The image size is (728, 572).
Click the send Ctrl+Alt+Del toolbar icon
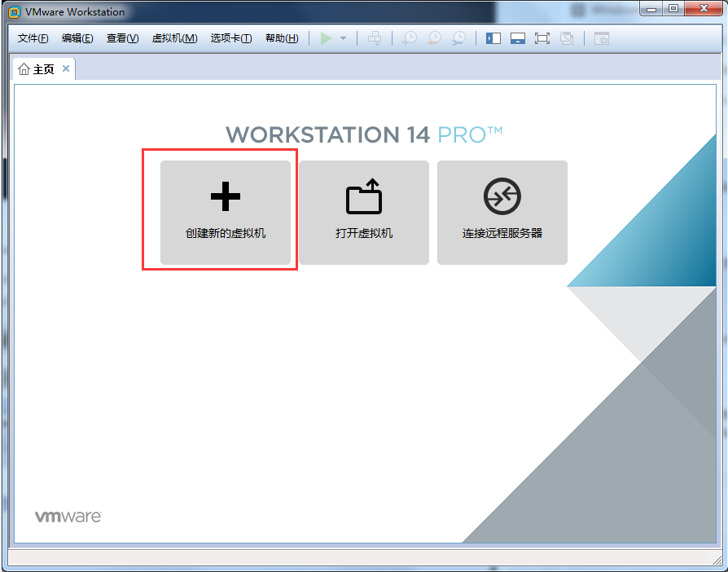click(x=375, y=38)
